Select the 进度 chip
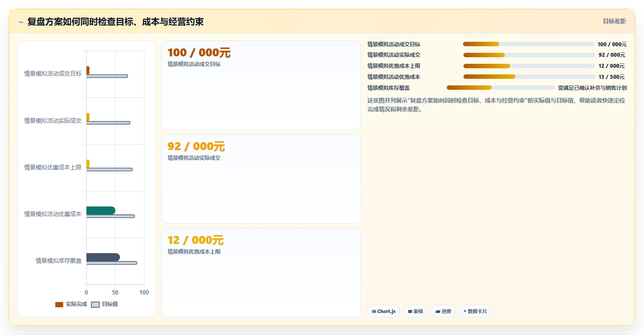644x335 pixels. [x=443, y=311]
